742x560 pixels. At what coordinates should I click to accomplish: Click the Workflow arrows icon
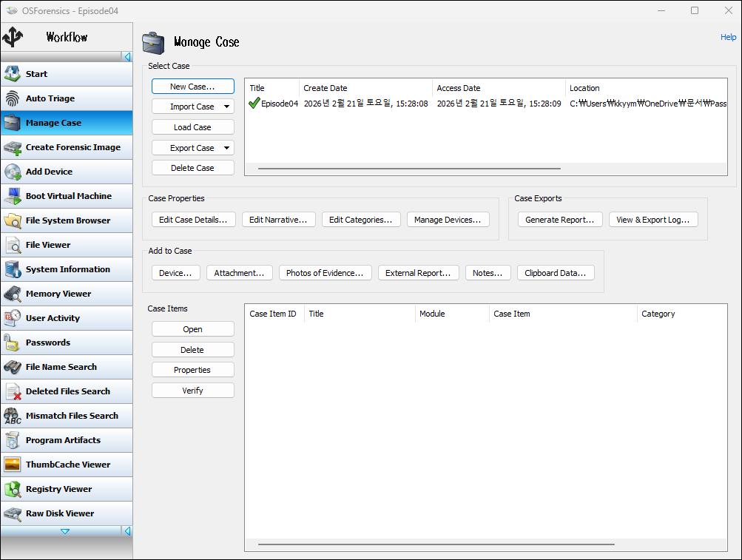[13, 37]
